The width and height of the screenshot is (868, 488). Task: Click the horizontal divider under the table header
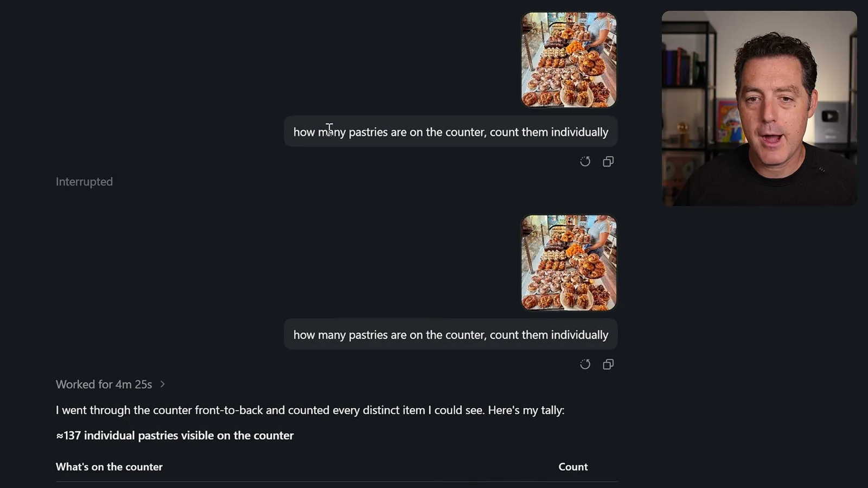pyautogui.click(x=336, y=481)
